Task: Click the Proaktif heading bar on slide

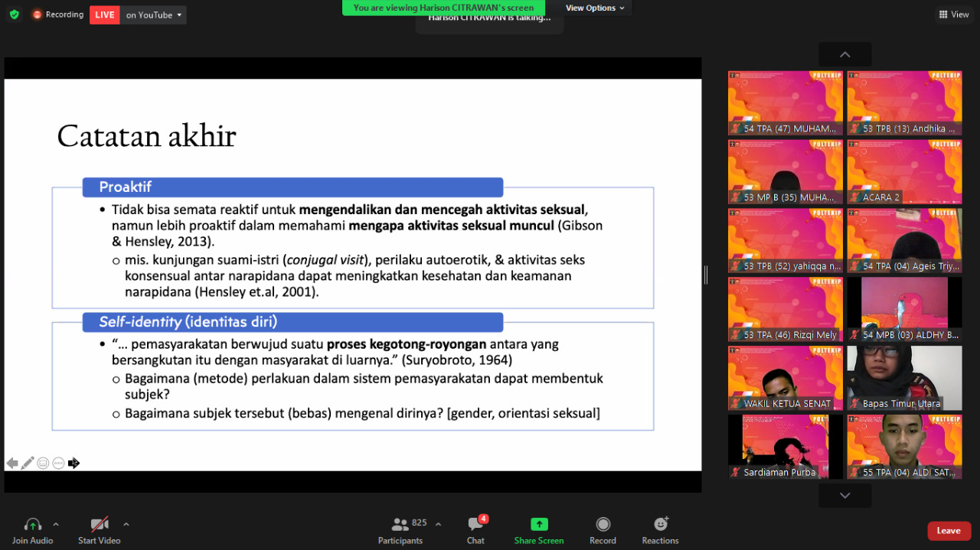Action: (x=292, y=187)
